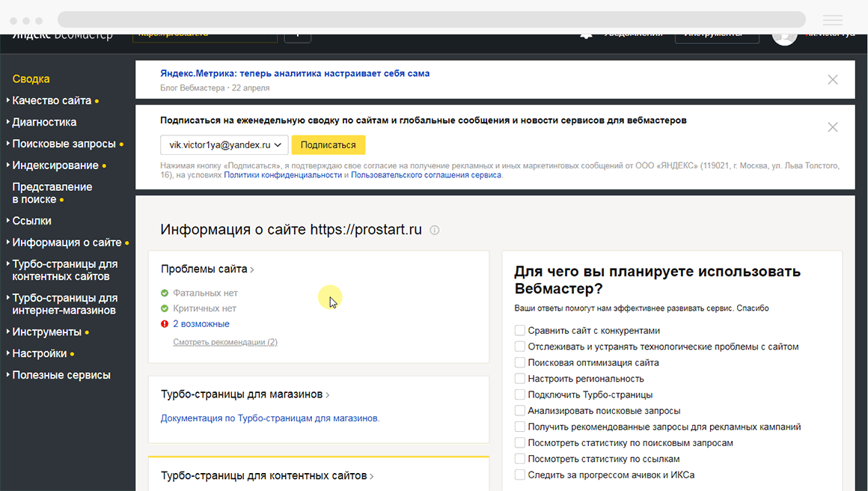Open the Проблемы сайта section heading
This screenshot has height=491, width=868.
tap(207, 269)
